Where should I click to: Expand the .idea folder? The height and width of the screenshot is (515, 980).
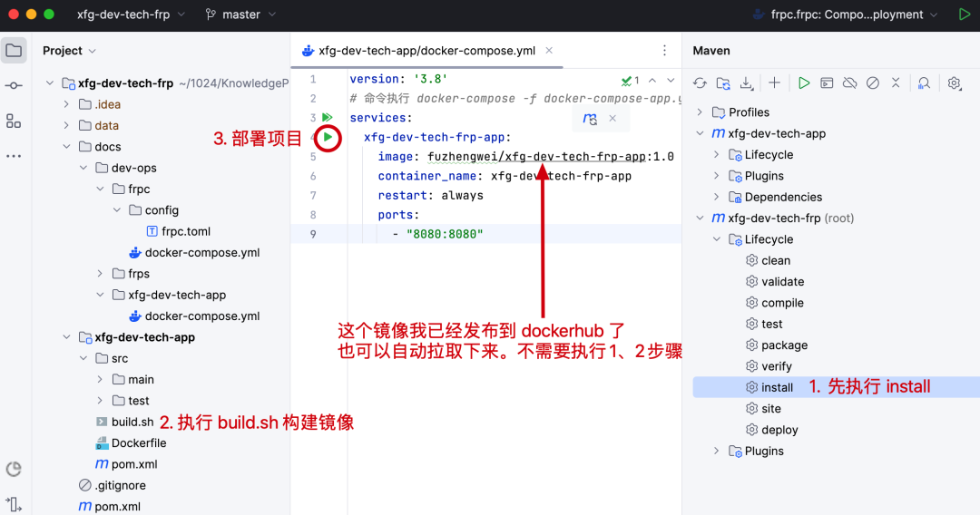tap(67, 104)
